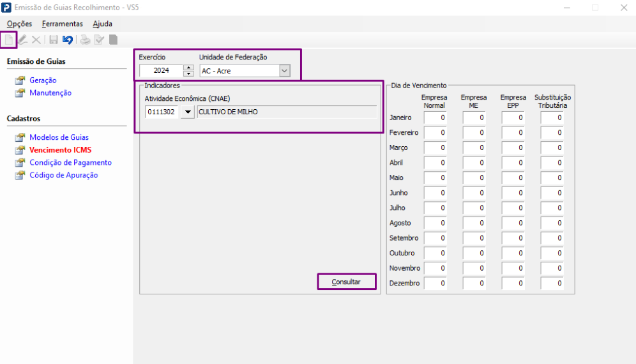The image size is (636, 364).
Task: Open the Unidade de Federação dropdown
Action: (x=285, y=71)
